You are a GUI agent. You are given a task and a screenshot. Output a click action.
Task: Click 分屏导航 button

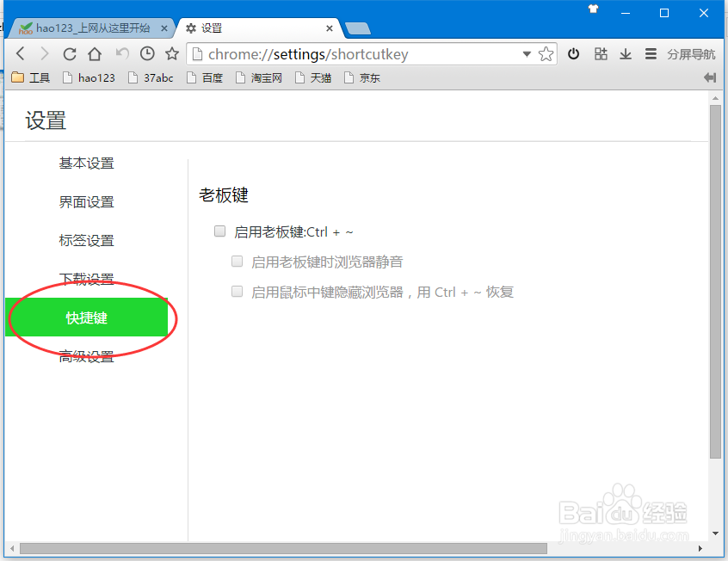691,54
